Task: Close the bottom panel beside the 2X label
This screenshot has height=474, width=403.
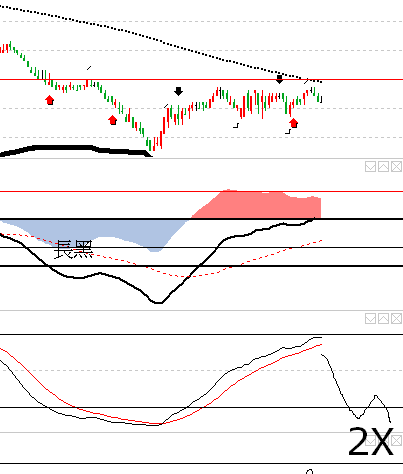Action: coord(396,441)
